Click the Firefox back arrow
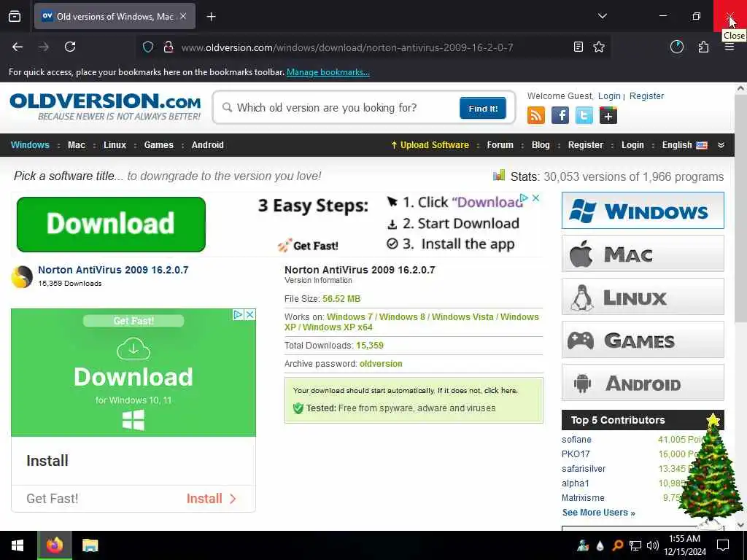This screenshot has width=747, height=560. [x=18, y=47]
